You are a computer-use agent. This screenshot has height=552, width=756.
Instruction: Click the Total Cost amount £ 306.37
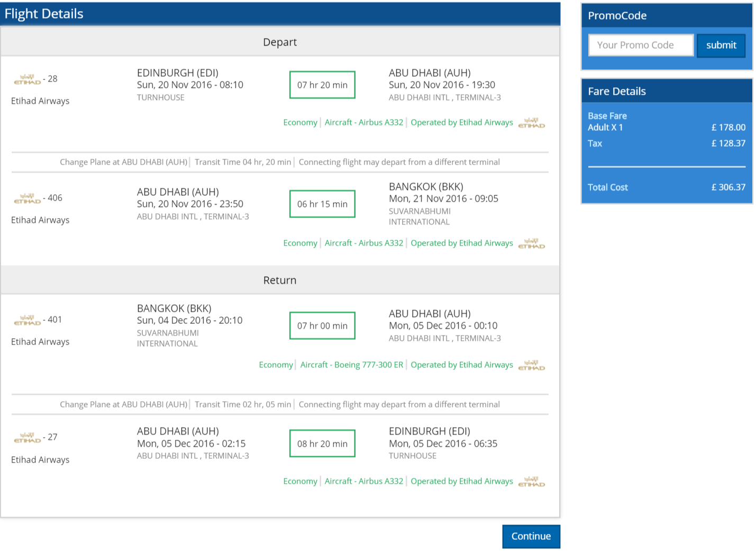point(728,187)
